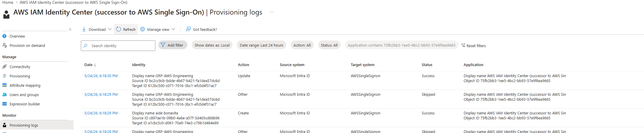
Task: Open AWS IAM Identity Center breadcrumb link
Action: tap(73, 2)
